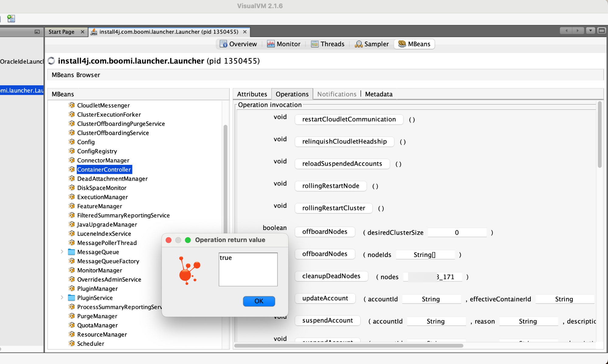The image size is (608, 364).
Task: Expand the PluginService tree node
Action: click(x=62, y=298)
